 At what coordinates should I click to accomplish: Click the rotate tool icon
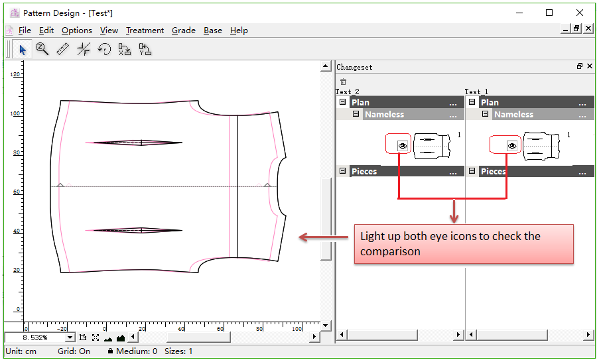(104, 49)
